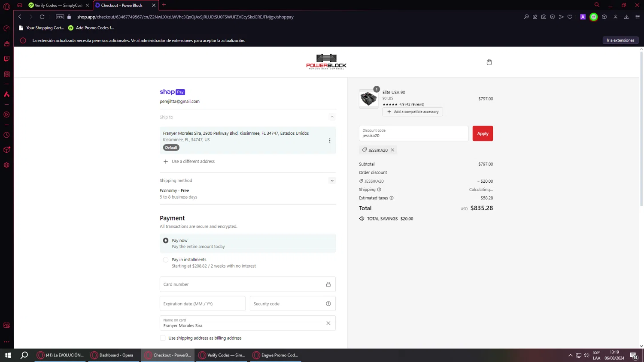Go back in browser navigation
The height and width of the screenshot is (362, 644).
point(20,17)
